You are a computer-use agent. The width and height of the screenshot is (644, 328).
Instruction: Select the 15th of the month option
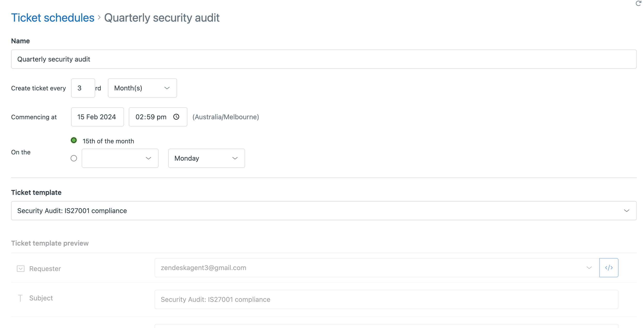74,141
